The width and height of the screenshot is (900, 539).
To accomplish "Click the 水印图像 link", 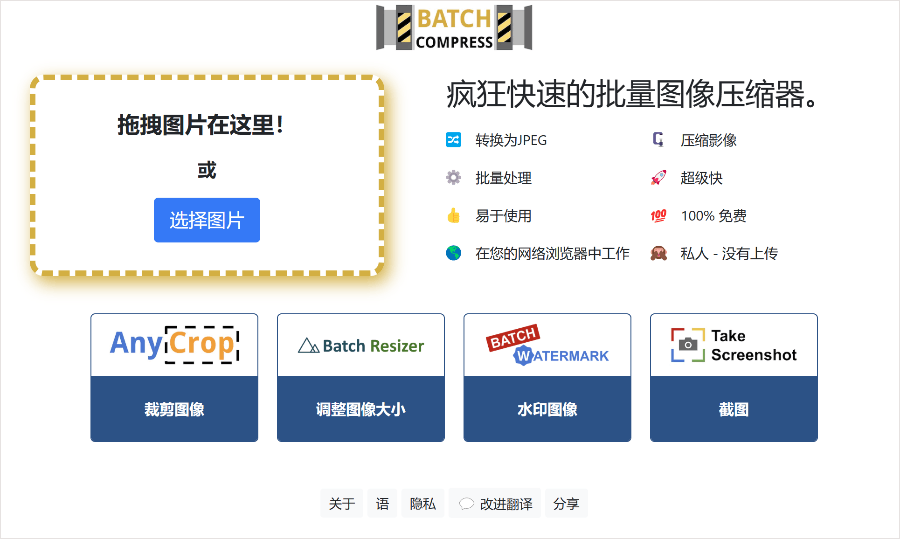I will pyautogui.click(x=547, y=409).
